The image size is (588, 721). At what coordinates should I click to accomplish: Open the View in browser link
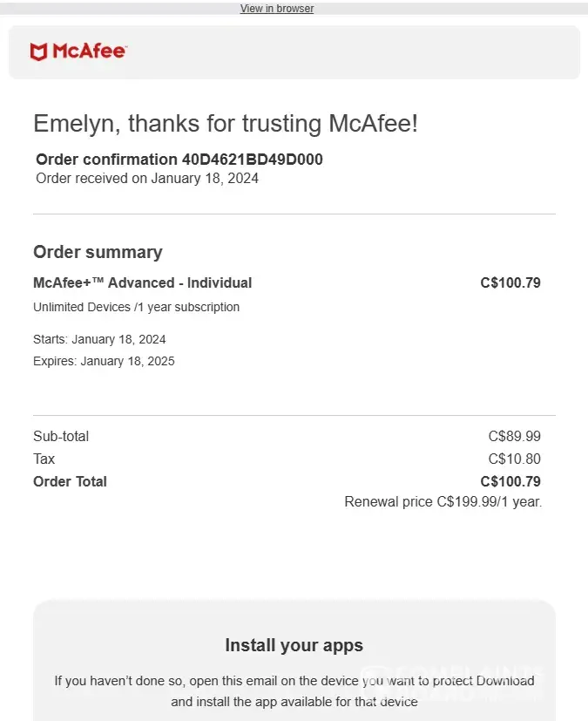pyautogui.click(x=276, y=9)
